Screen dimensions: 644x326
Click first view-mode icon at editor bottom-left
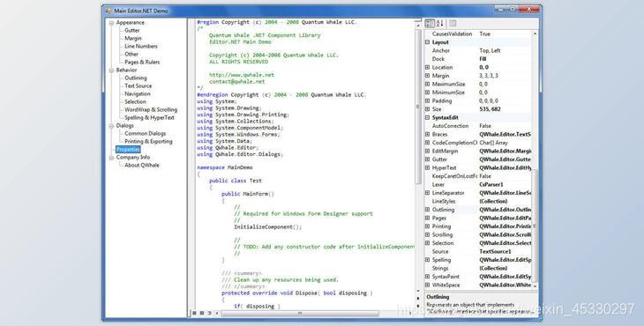195,314
